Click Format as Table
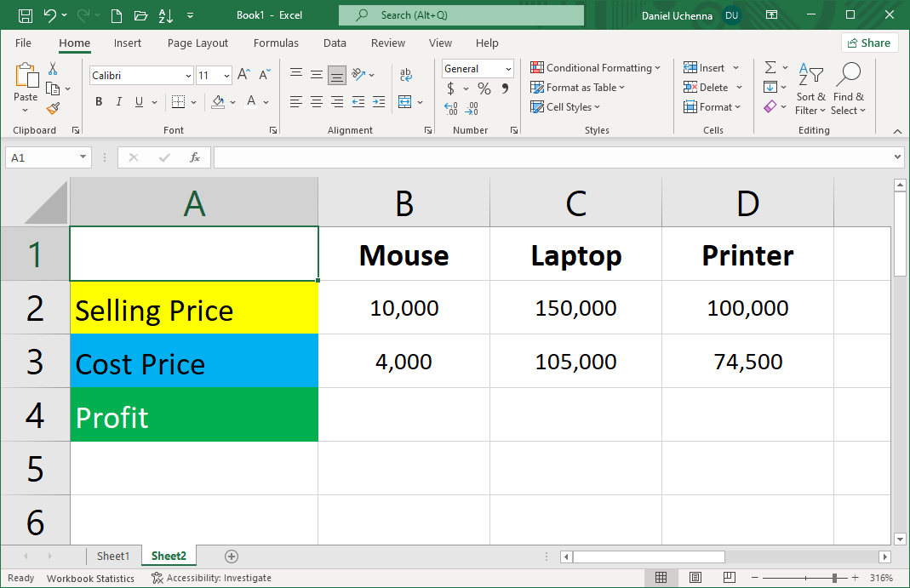This screenshot has height=588, width=910. coord(578,87)
